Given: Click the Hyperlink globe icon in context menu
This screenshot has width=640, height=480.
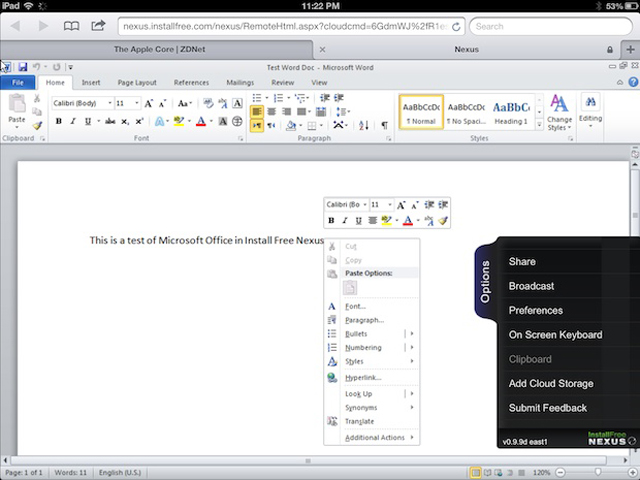Looking at the screenshot, I should pyautogui.click(x=332, y=378).
